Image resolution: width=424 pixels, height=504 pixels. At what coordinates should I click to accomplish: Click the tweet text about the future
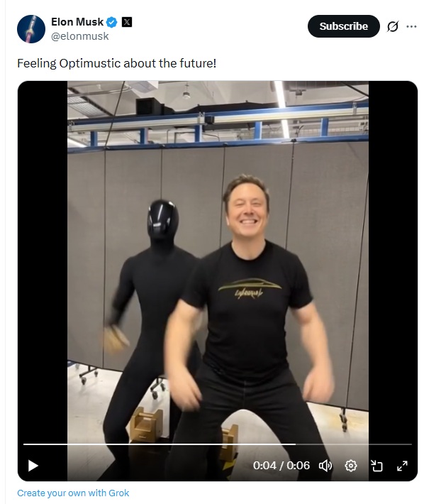116,63
